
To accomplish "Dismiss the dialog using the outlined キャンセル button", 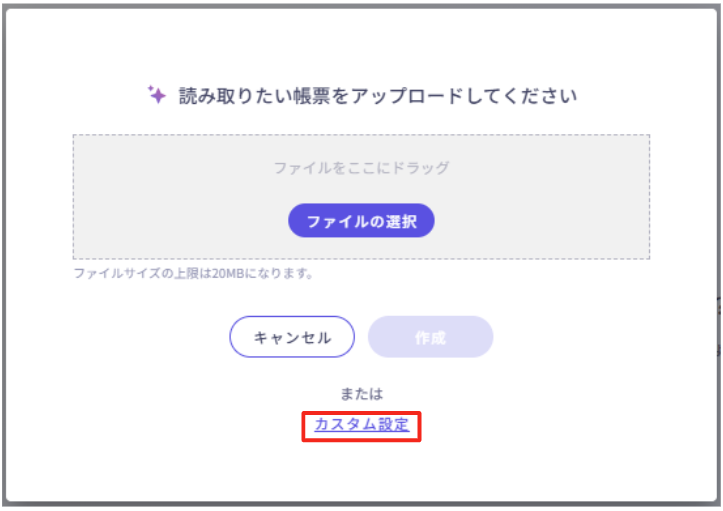I will (x=292, y=337).
